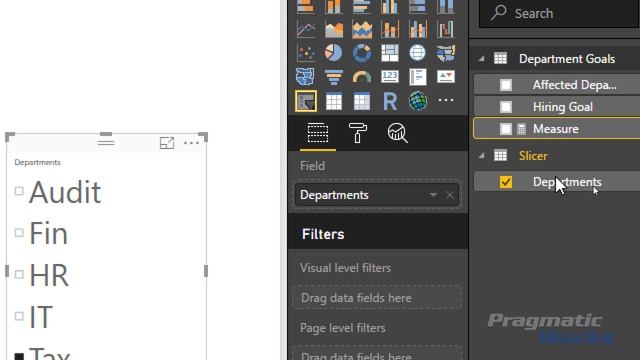Screen dimensions: 640x360
Task: Click the Page level filters label
Action: [x=343, y=328]
